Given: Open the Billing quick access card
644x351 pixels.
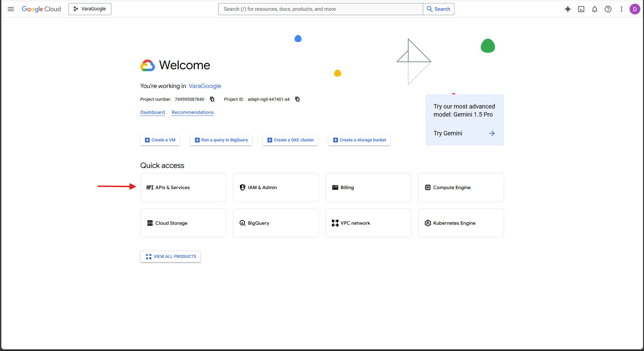Looking at the screenshot, I should tap(368, 187).
